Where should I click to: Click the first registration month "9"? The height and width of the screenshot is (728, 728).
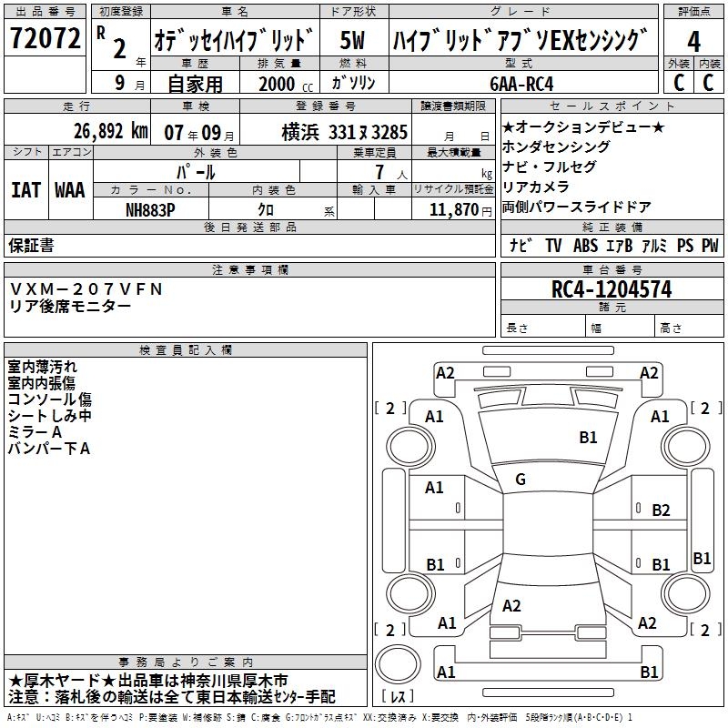[x=120, y=83]
